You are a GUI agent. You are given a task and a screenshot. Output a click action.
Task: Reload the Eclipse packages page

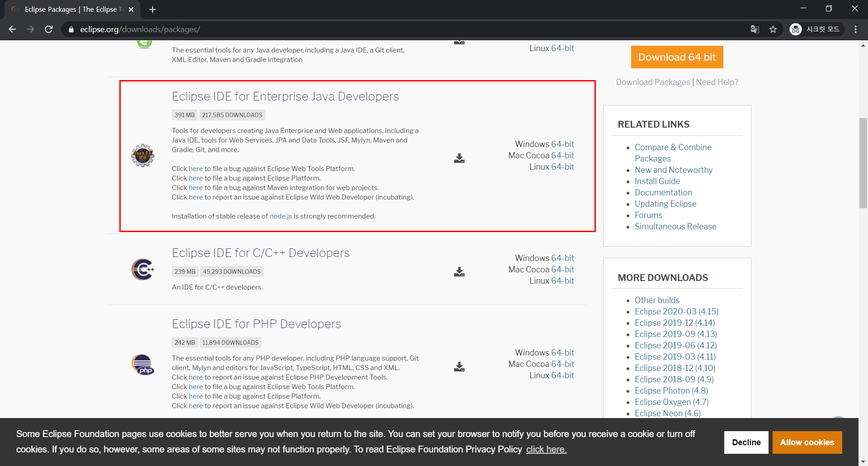pyautogui.click(x=49, y=29)
